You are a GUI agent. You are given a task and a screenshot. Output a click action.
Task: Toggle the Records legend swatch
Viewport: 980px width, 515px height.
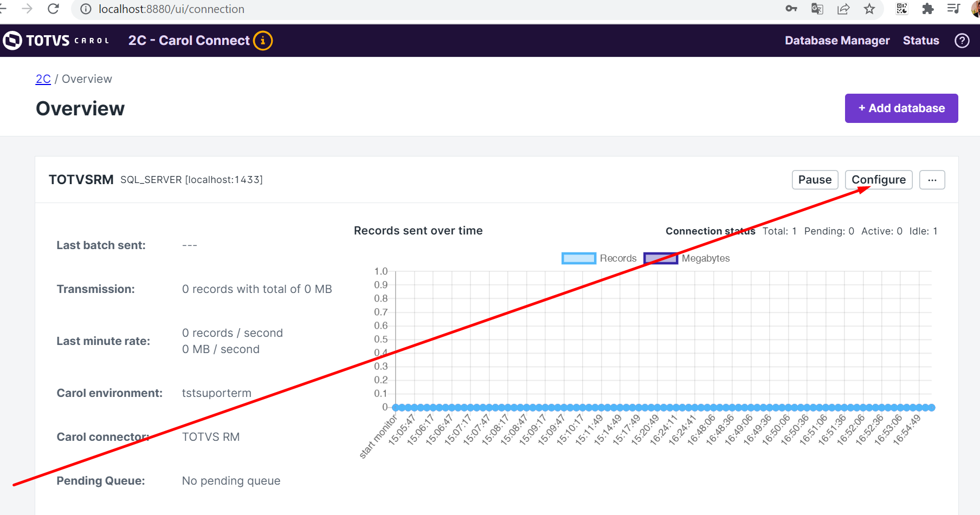579,258
